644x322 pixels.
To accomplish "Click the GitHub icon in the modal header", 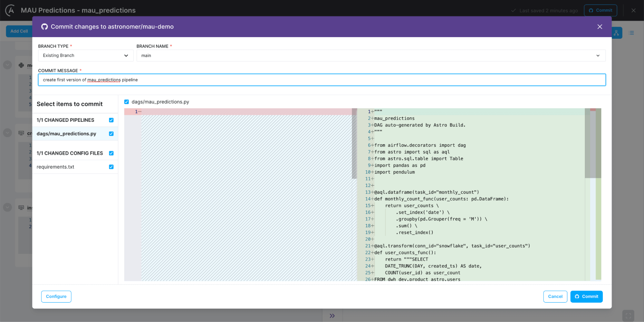I will click(x=44, y=27).
